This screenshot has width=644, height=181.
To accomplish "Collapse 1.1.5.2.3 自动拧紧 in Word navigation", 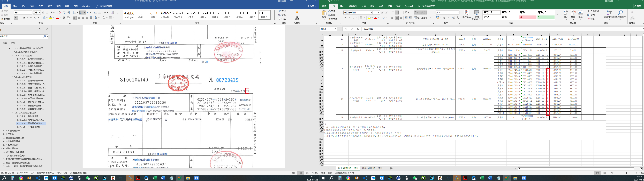I will (12, 77).
